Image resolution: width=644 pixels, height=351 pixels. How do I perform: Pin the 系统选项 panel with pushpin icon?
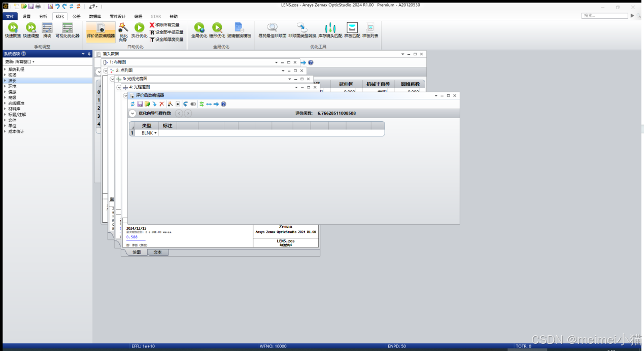pos(89,54)
